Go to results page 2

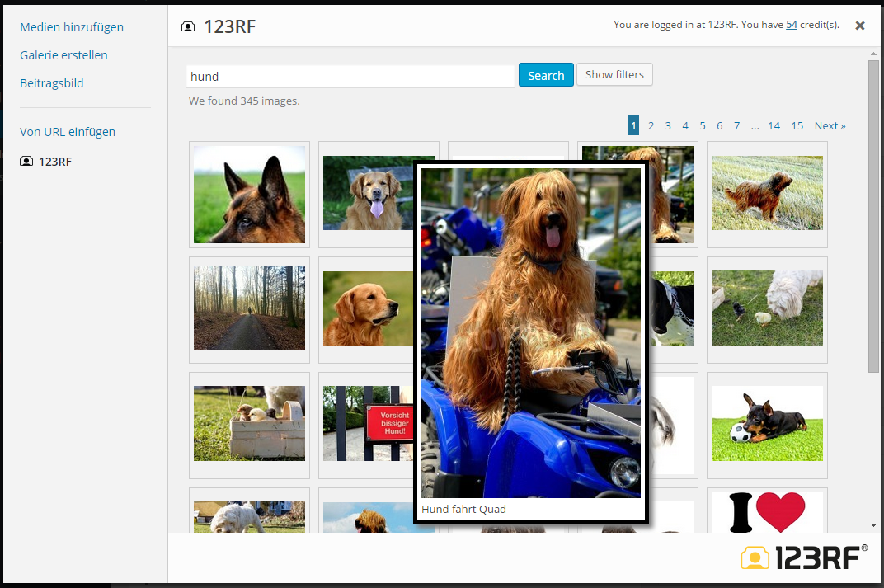(651, 125)
